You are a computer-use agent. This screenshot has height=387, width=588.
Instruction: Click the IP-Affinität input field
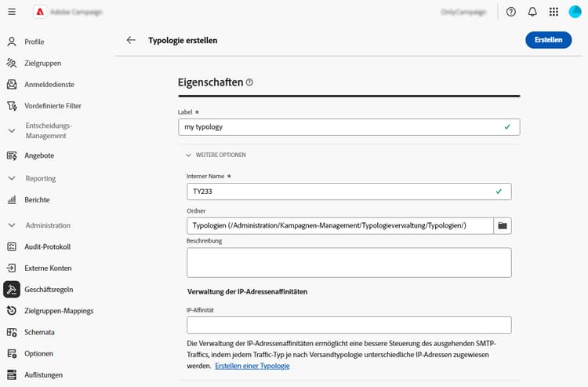(349, 325)
